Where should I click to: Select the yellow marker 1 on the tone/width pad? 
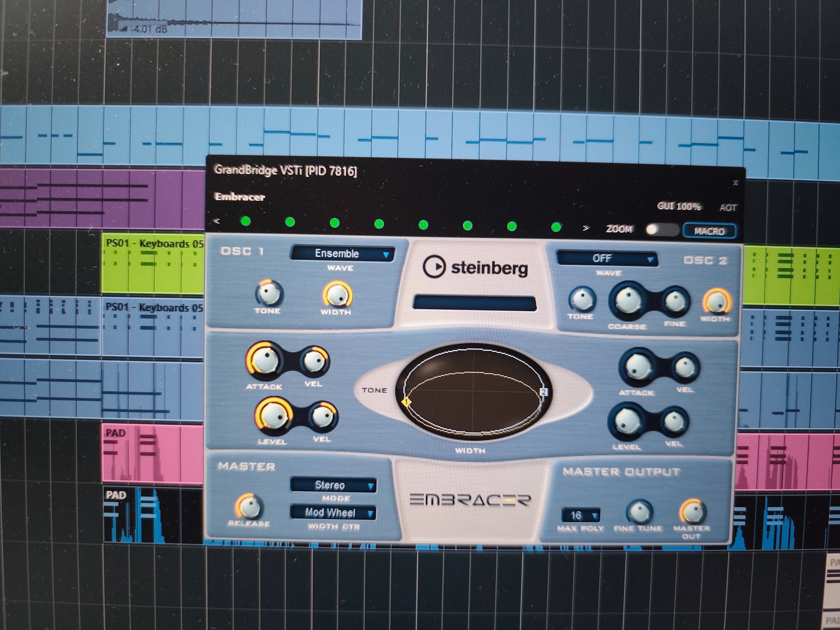406,402
